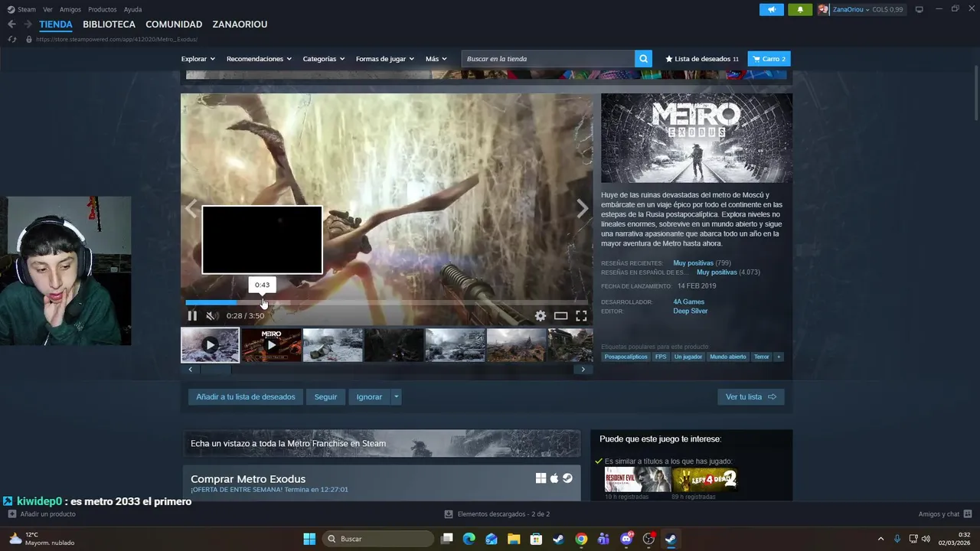Select the FPS tag
The height and width of the screenshot is (551, 980).
661,357
